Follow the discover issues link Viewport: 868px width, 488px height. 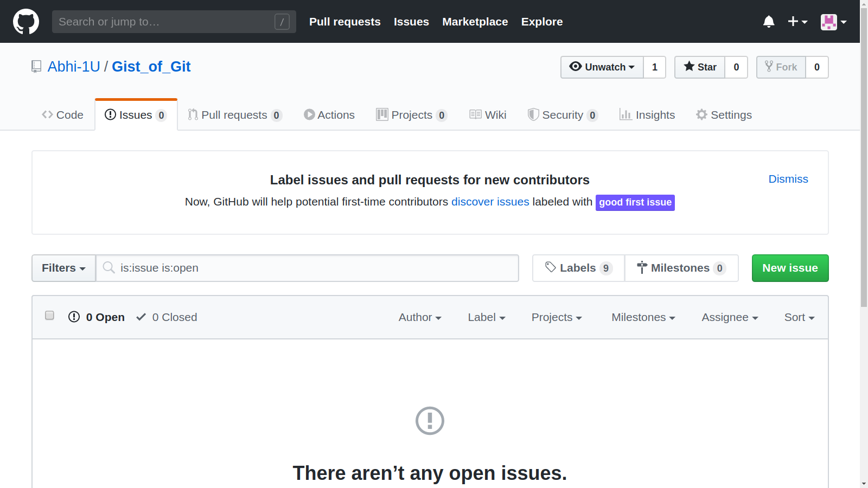point(490,202)
